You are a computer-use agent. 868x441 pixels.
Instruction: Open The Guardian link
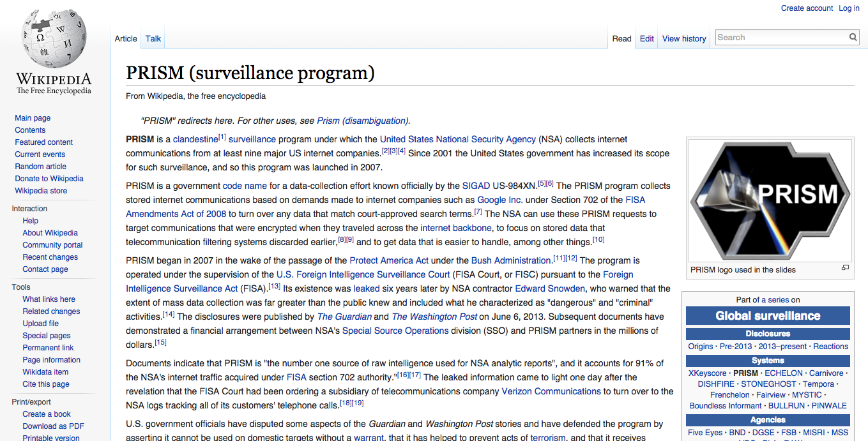click(x=344, y=317)
